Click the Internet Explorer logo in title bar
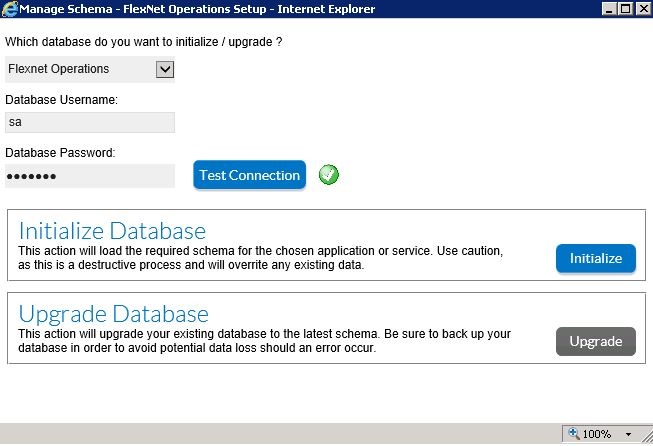Image resolution: width=653 pixels, height=446 pixels. (10, 9)
